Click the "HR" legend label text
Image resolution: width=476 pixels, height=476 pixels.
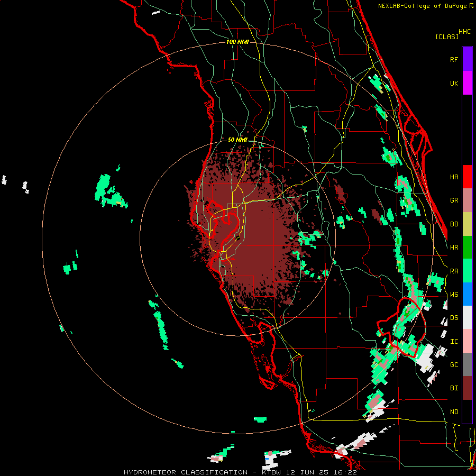tap(454, 248)
